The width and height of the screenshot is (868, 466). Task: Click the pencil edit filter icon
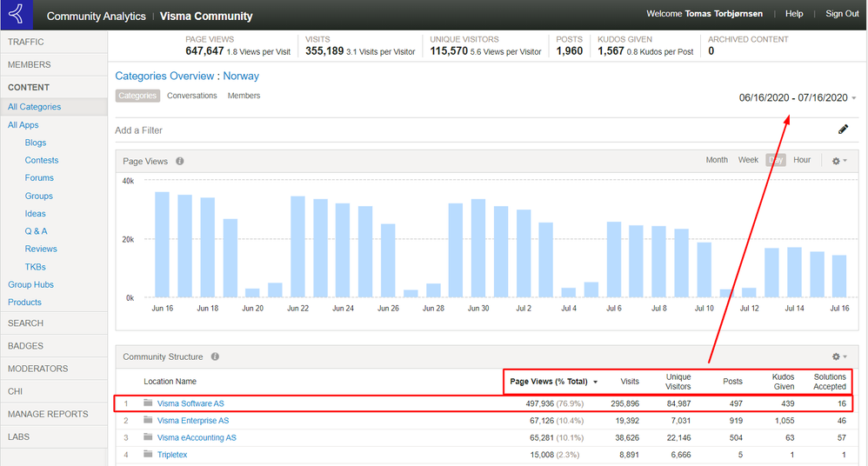(x=843, y=130)
